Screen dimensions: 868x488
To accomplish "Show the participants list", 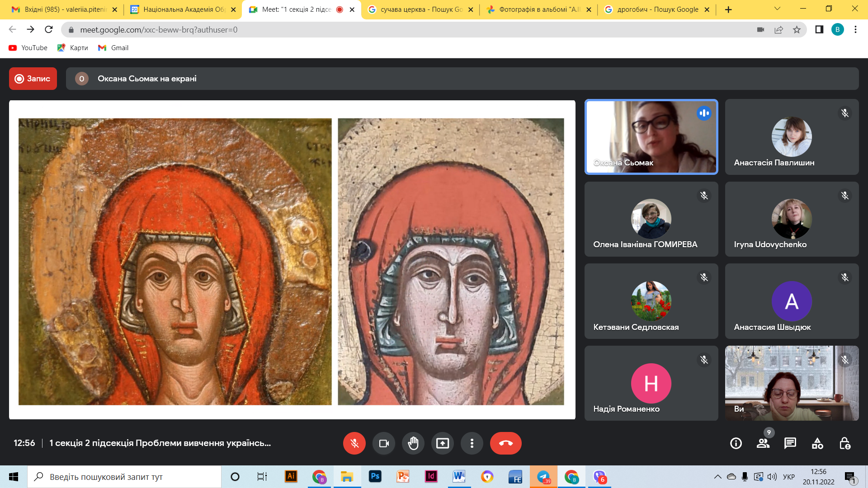I will (x=763, y=443).
